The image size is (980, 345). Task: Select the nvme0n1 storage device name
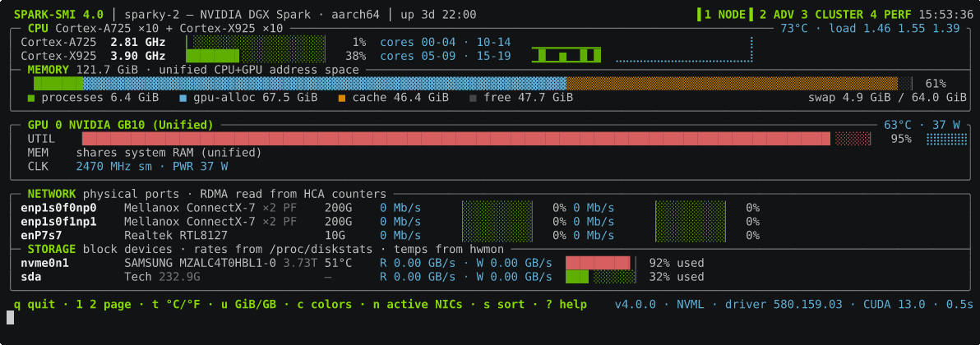44,263
